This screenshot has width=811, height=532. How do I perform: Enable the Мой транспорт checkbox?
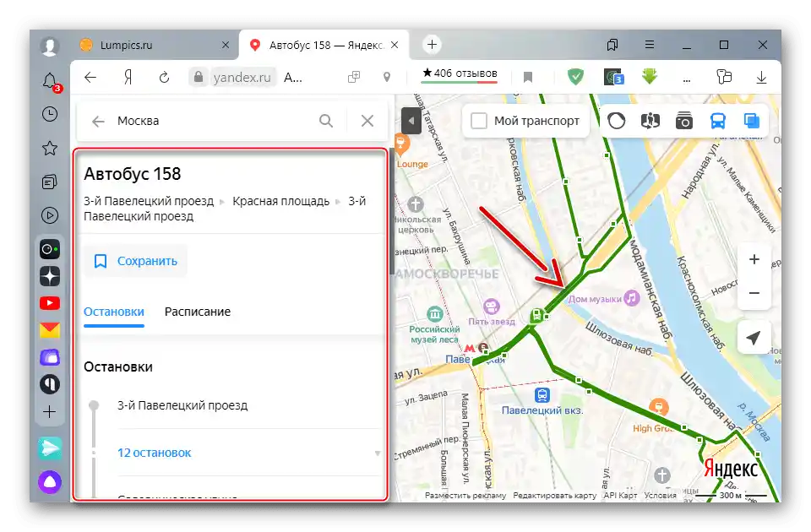479,121
